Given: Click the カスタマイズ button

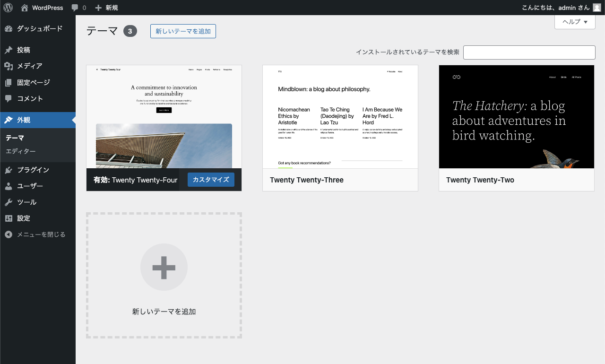Looking at the screenshot, I should (211, 180).
